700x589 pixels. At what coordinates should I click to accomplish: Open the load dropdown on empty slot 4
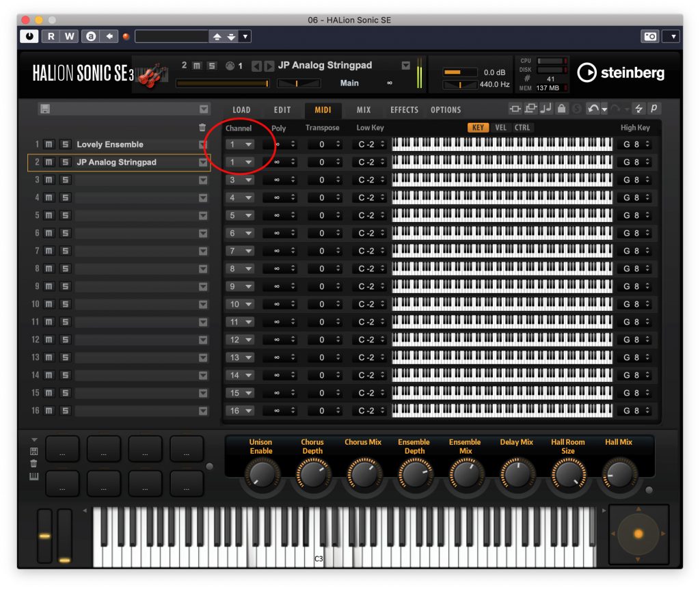tap(204, 197)
